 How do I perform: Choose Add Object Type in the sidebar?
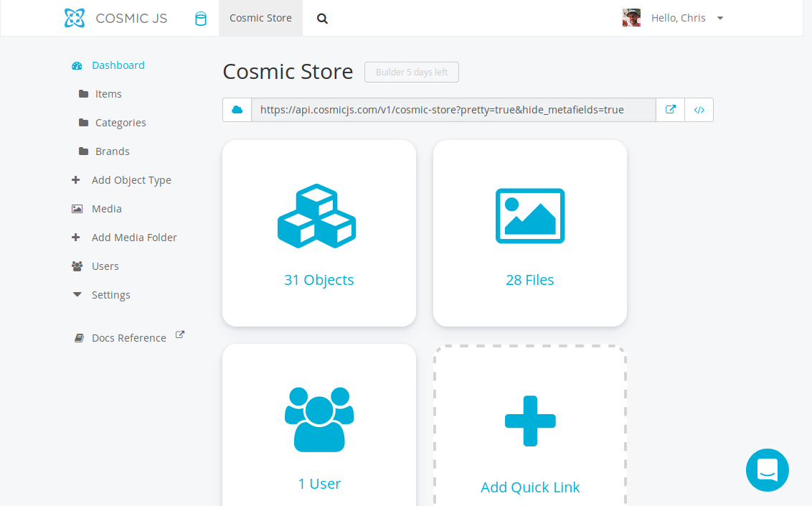click(x=131, y=180)
